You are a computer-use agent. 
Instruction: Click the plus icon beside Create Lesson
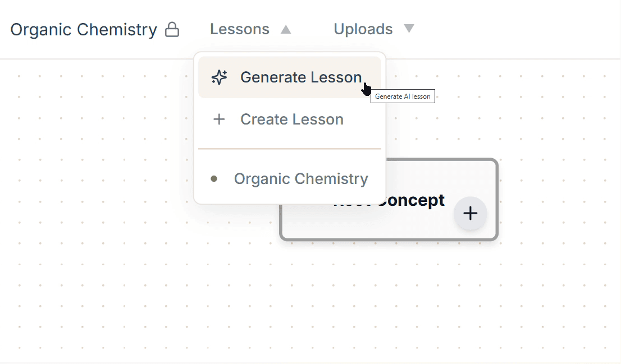point(219,119)
